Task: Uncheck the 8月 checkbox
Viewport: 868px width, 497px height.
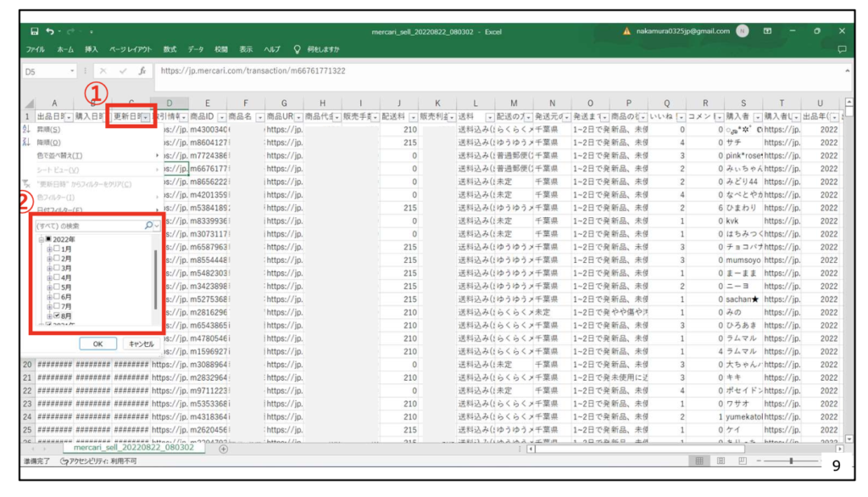Action: [x=57, y=315]
